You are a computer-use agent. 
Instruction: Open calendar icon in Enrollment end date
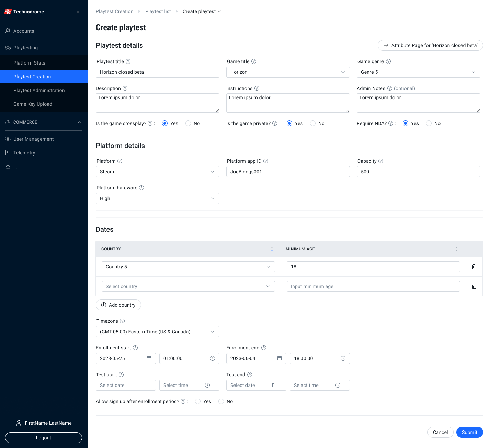[x=279, y=358]
